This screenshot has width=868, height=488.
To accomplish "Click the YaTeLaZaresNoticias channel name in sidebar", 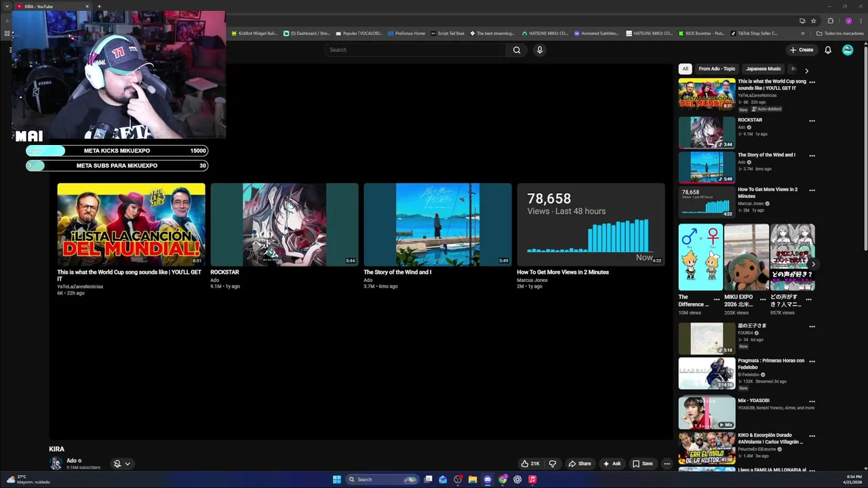I will (x=757, y=96).
